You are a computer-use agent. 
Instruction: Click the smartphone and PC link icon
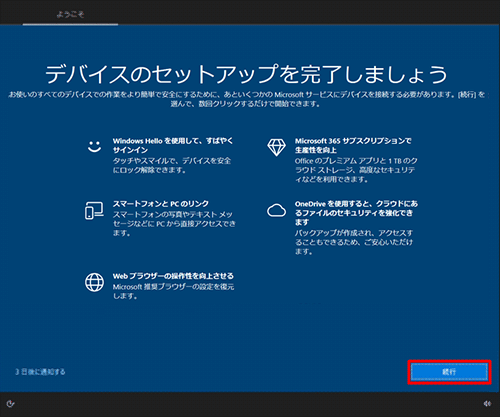click(x=94, y=210)
